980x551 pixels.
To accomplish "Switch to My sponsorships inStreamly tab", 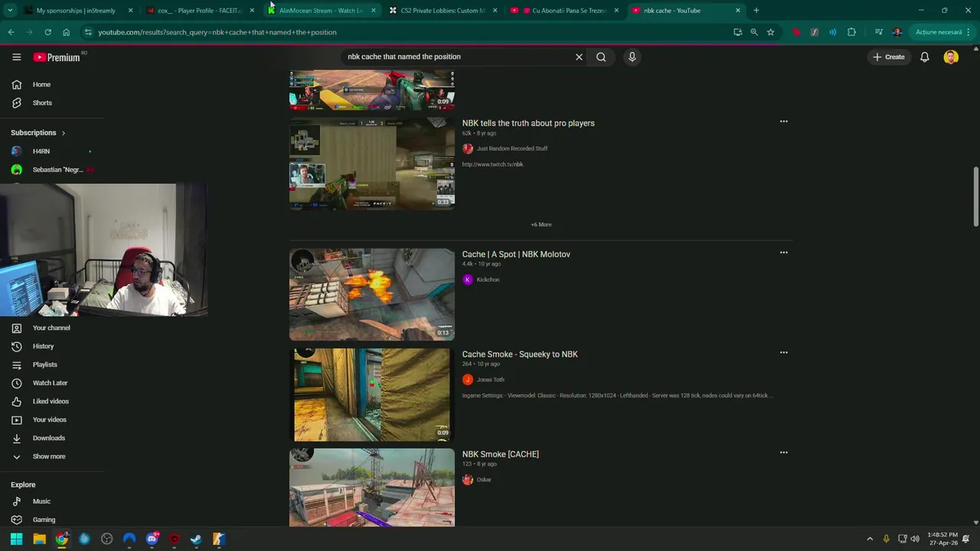I will point(76,11).
